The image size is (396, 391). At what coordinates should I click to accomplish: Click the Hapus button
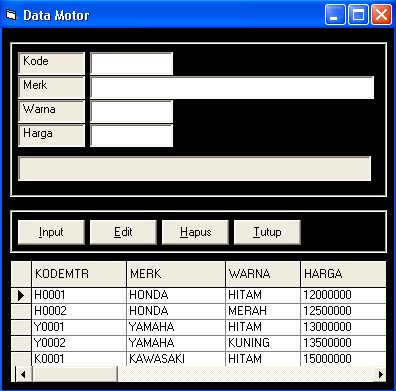click(x=195, y=232)
